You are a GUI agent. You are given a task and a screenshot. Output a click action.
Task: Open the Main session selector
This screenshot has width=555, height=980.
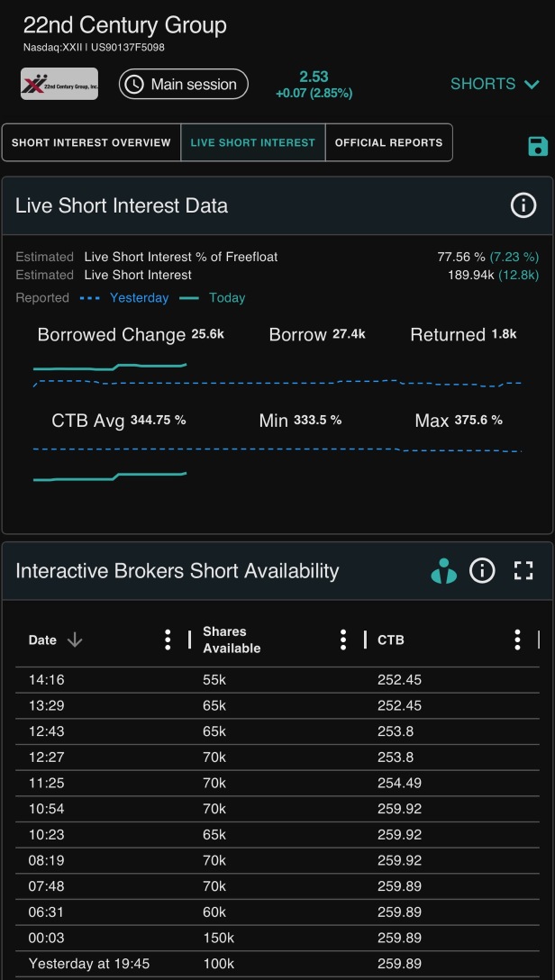coord(184,85)
